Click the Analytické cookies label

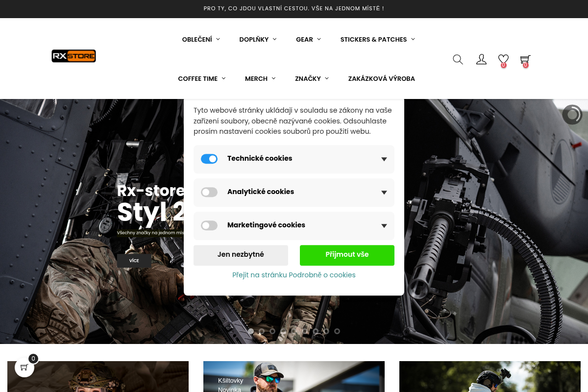[261, 192]
